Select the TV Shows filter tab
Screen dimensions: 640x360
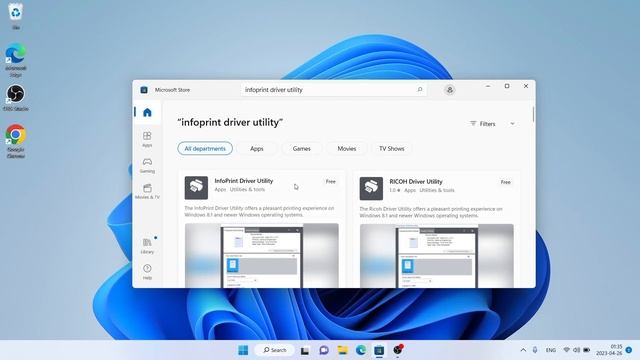391,149
